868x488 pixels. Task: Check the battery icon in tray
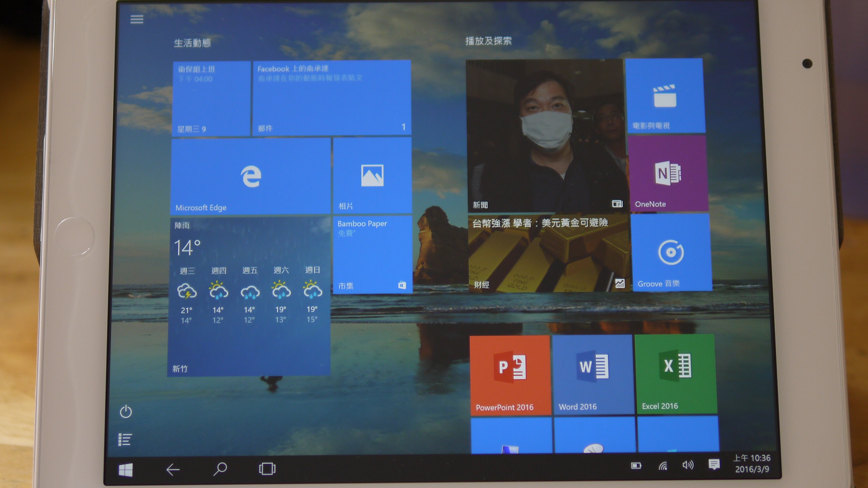636,466
